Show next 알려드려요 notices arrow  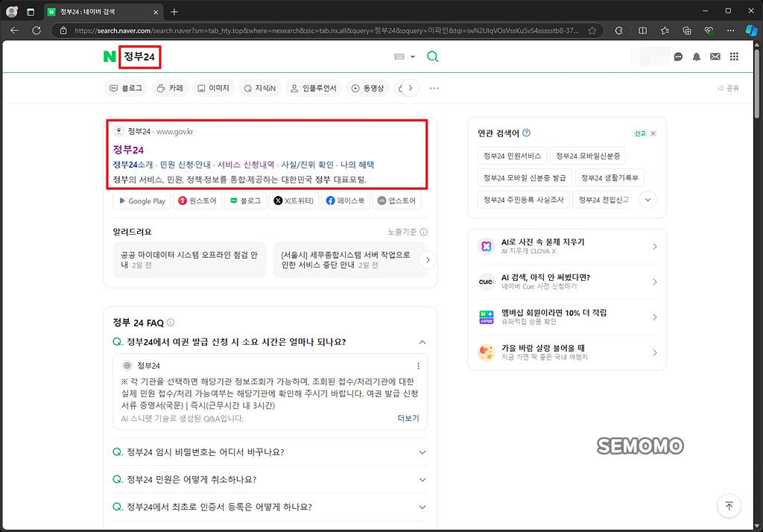coord(428,260)
